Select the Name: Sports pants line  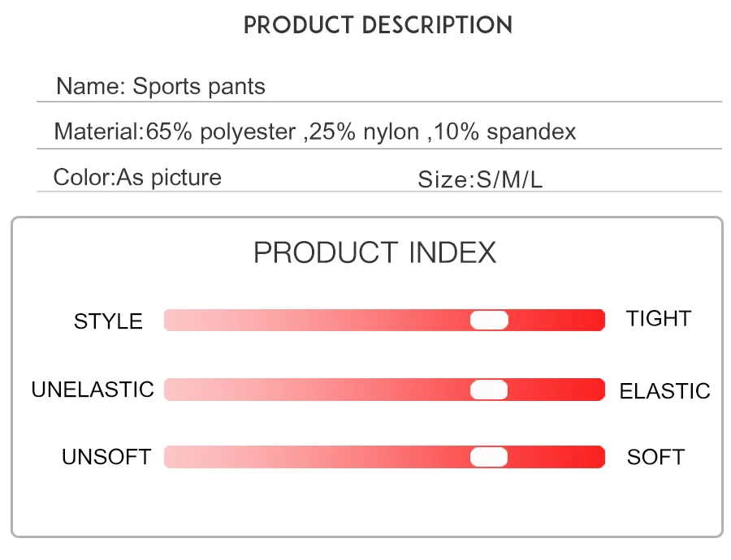(x=161, y=86)
